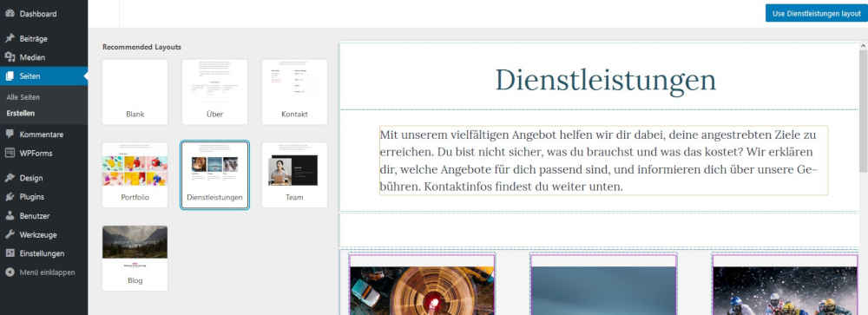Viewport: 868px width, 315px height.
Task: Click the Dashboard gauge icon
Action: 10,14
